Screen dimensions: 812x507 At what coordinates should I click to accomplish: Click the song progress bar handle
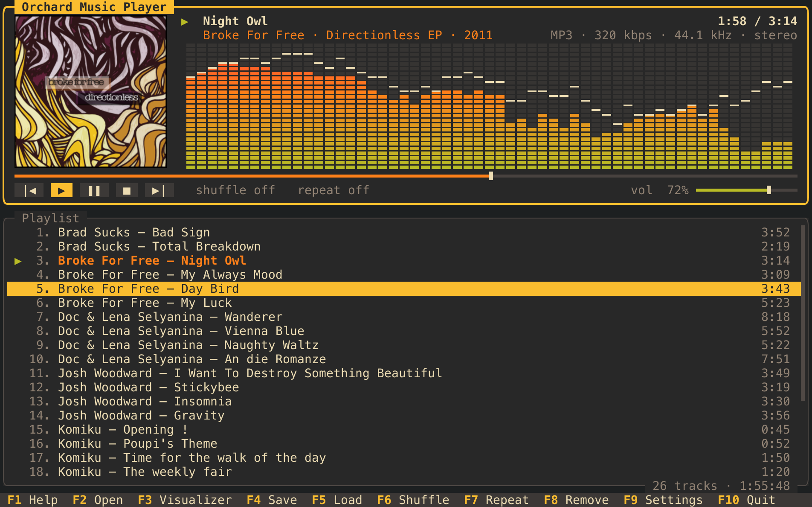tap(491, 176)
